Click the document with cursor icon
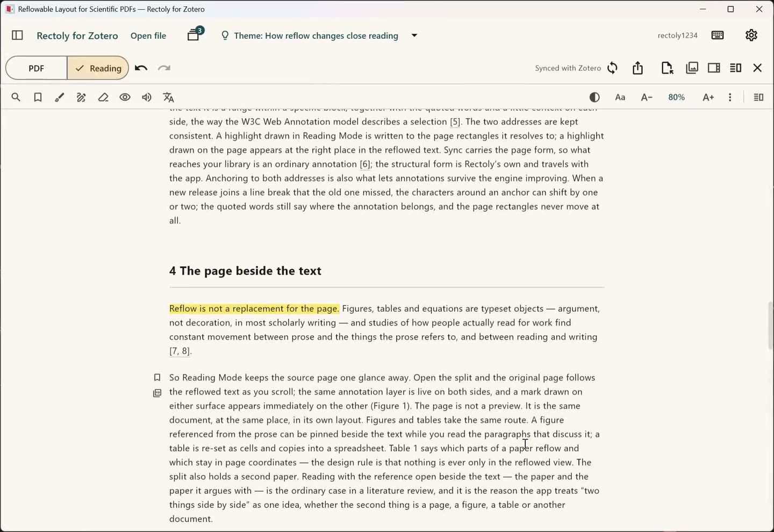Image resolution: width=774 pixels, height=532 pixels. pos(667,68)
